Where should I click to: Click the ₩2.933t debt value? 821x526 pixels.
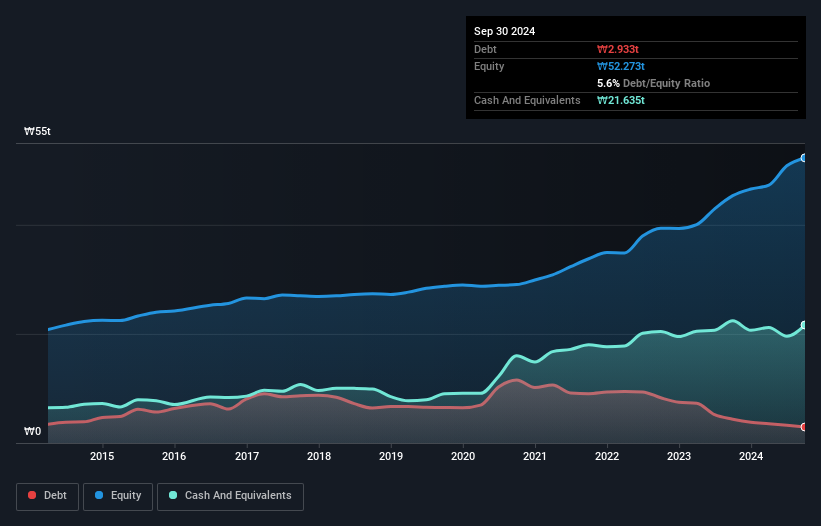(618, 49)
